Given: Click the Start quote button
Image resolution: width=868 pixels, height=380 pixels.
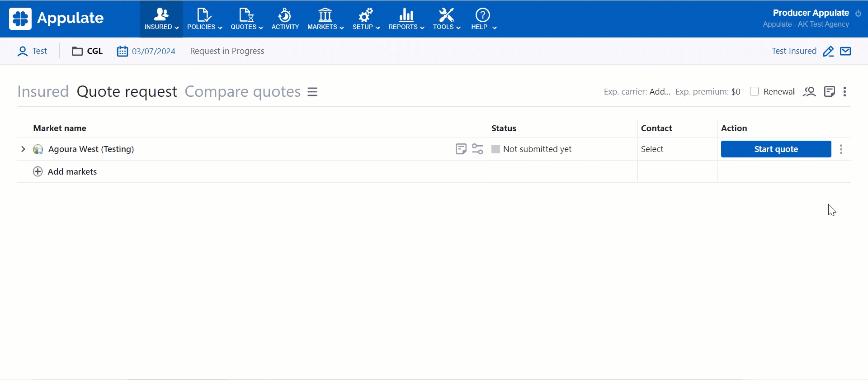Looking at the screenshot, I should pyautogui.click(x=776, y=149).
